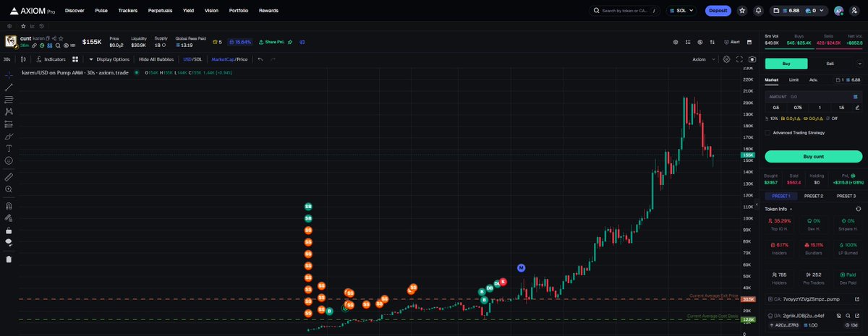Open the SOL network dropdown

click(x=681, y=11)
